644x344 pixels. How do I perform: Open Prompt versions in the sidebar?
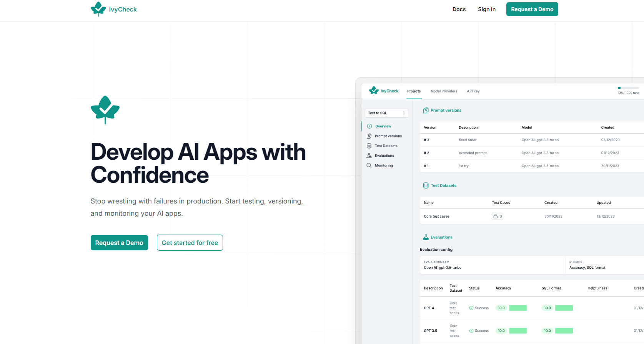pos(388,136)
